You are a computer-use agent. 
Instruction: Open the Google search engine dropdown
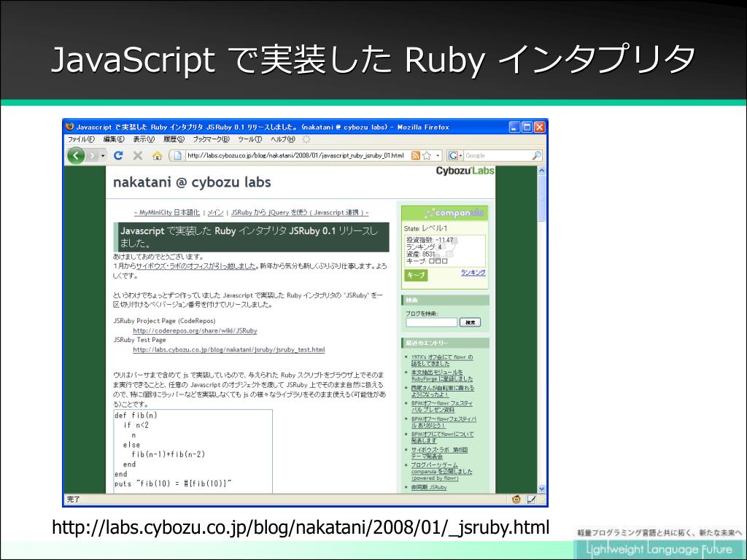point(455,155)
